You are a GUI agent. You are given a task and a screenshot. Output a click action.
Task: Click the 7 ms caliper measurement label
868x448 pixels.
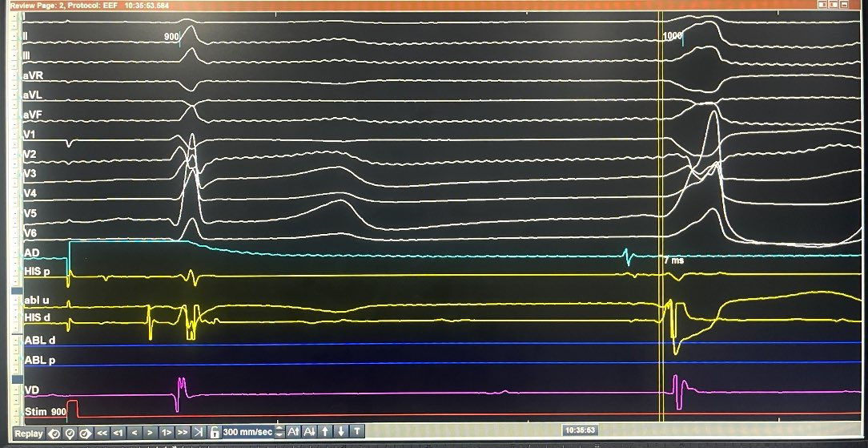[x=673, y=260]
